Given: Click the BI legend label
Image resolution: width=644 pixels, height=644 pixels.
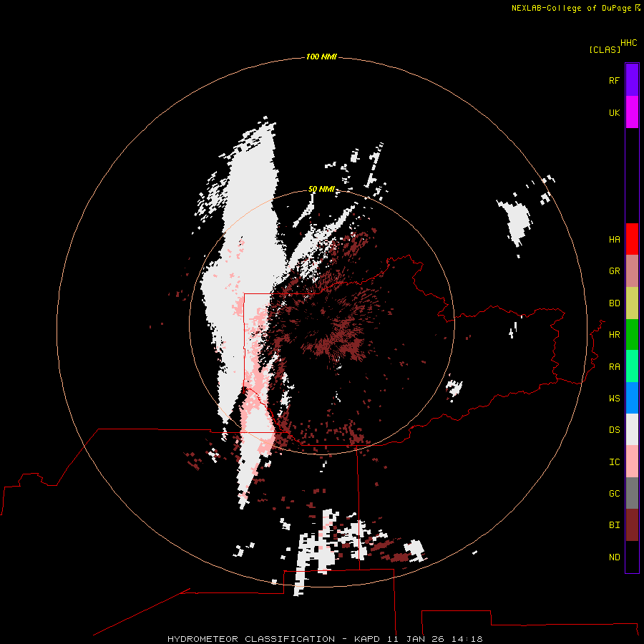Looking at the screenshot, I should (614, 525).
